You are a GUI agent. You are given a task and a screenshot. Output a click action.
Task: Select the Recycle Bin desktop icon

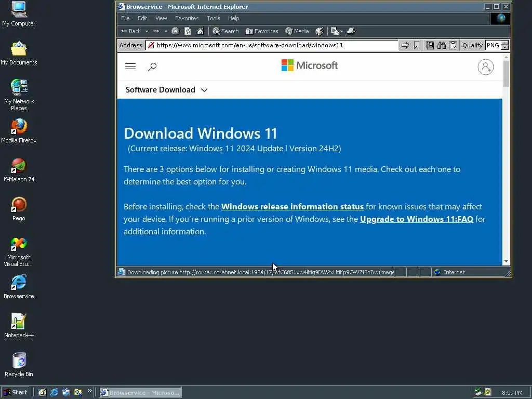click(x=19, y=365)
